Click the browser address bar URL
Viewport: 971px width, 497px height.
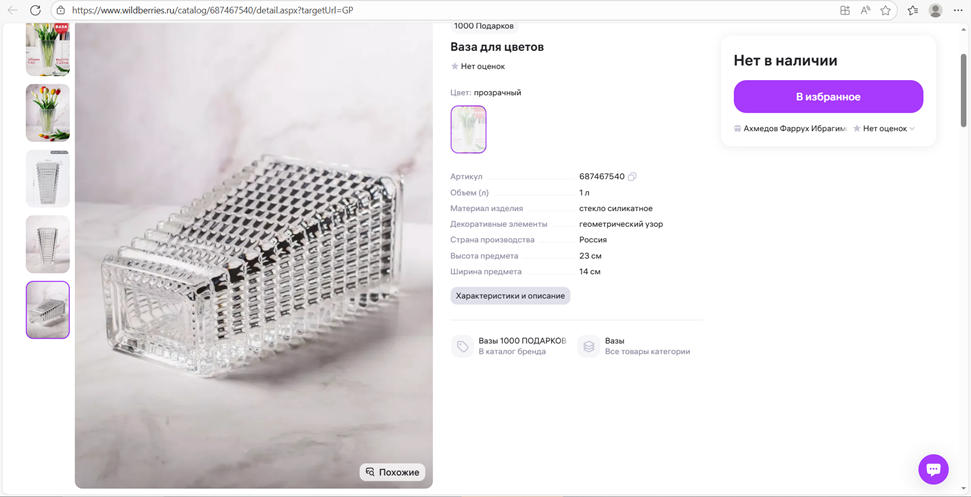[213, 10]
